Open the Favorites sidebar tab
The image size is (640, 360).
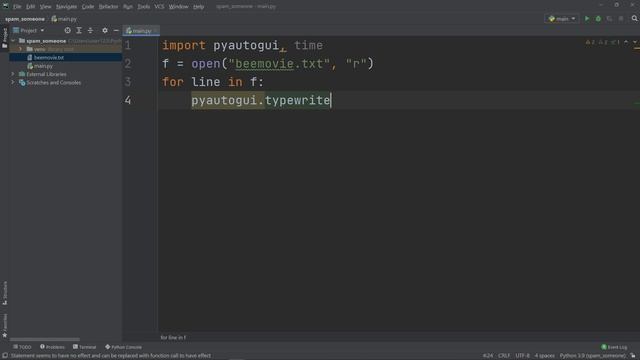tap(4, 325)
